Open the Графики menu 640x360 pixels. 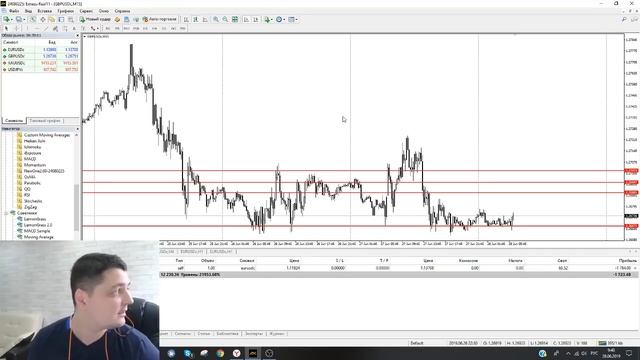[x=65, y=11]
